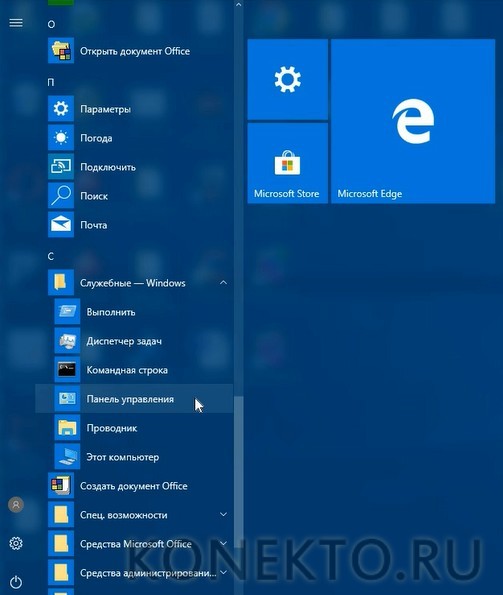Open Панель управления label
Screen dimensions: 503x595
[130, 399]
